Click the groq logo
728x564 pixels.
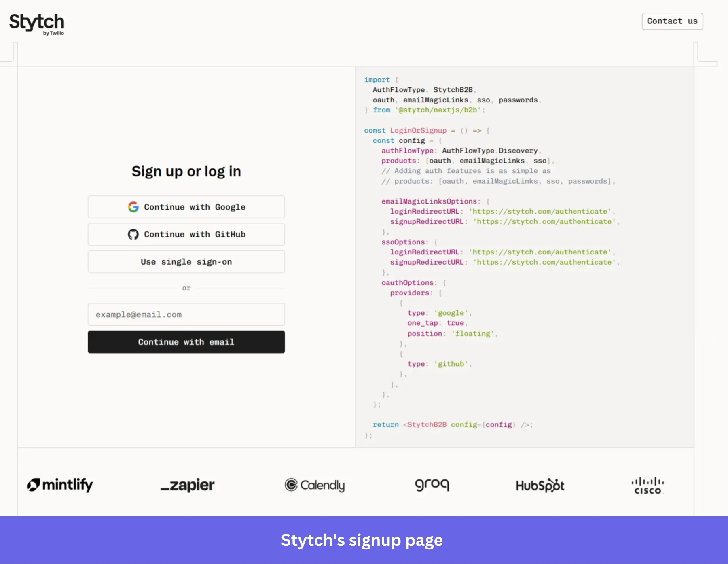pyautogui.click(x=432, y=485)
